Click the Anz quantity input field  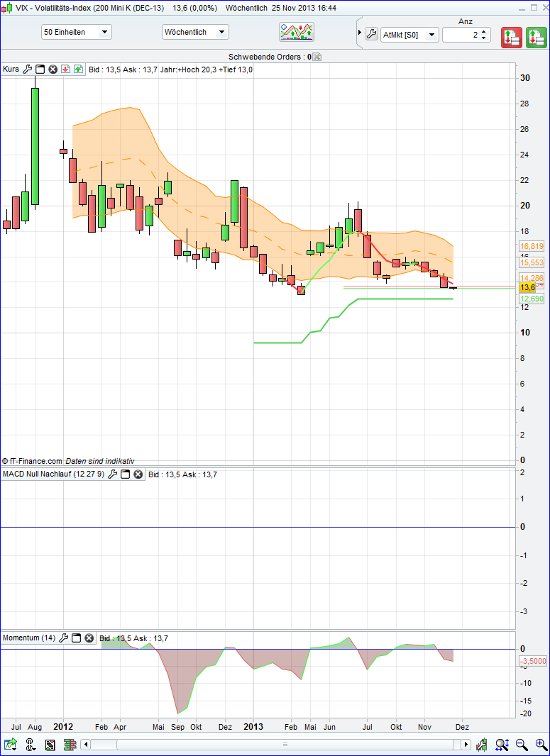coord(460,35)
